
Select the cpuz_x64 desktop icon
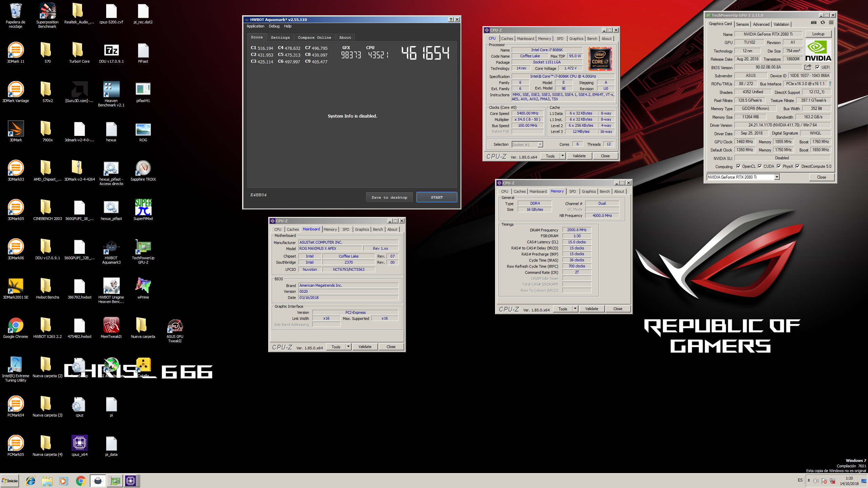[80, 446]
